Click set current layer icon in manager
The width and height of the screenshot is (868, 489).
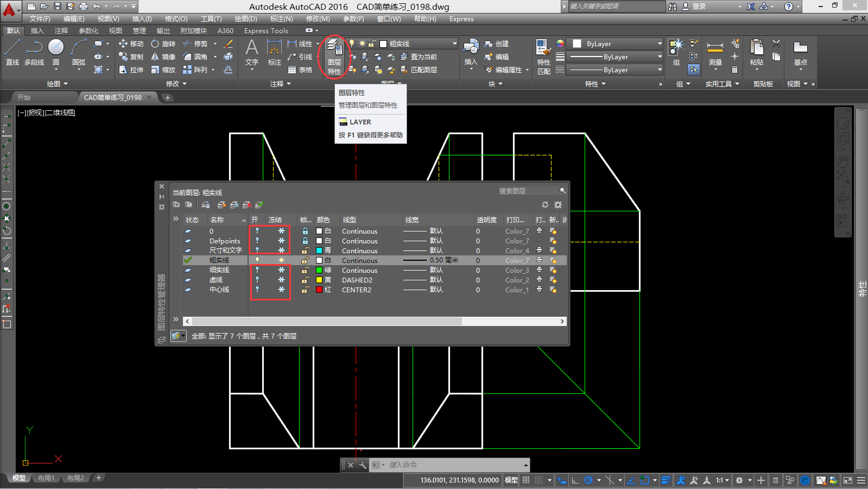(x=259, y=205)
